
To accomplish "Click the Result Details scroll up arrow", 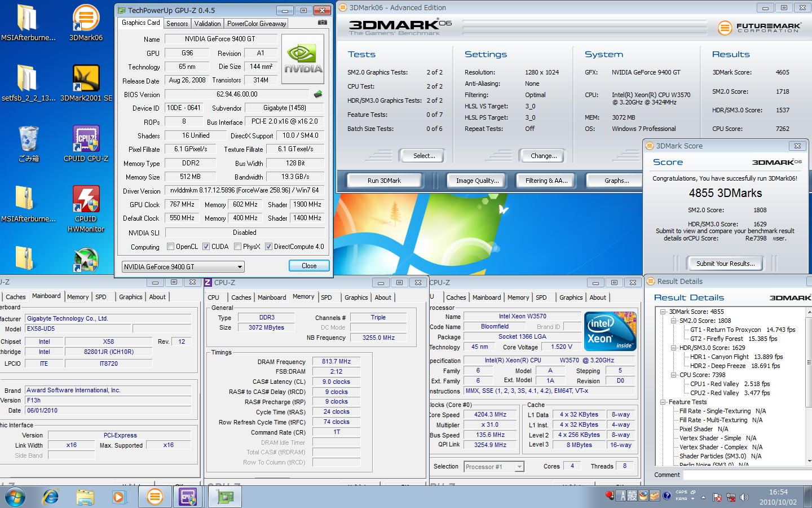I will tap(810, 312).
